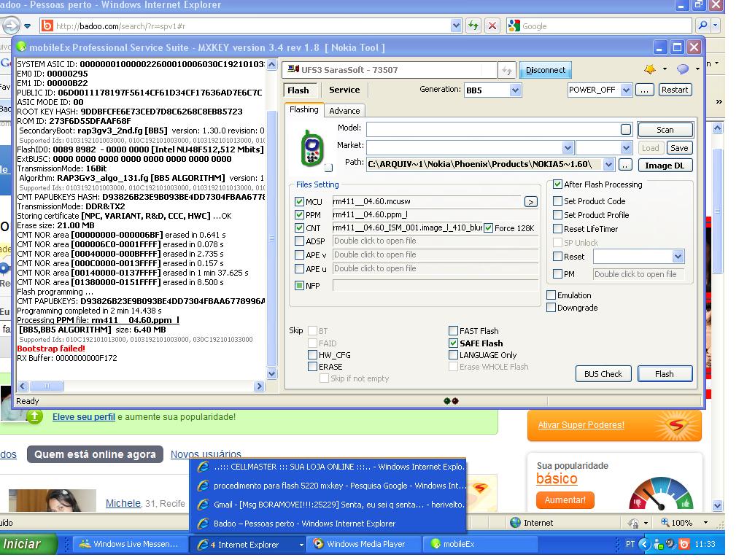
Task: Click the Scan button
Action: pyautogui.click(x=665, y=130)
